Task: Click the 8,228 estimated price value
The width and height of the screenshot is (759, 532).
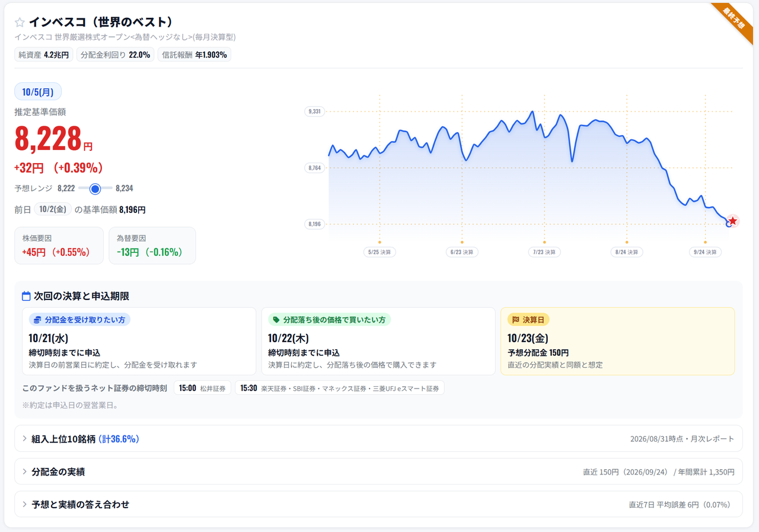Action: coord(48,139)
